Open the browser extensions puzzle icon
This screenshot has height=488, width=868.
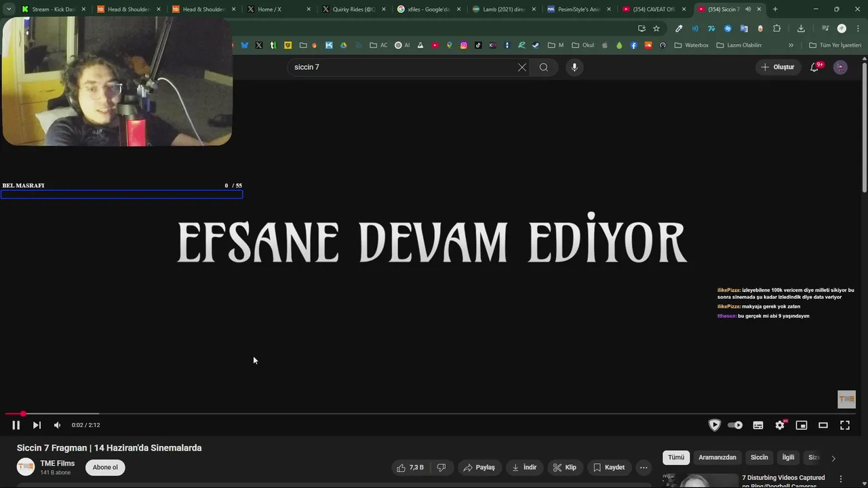777,28
